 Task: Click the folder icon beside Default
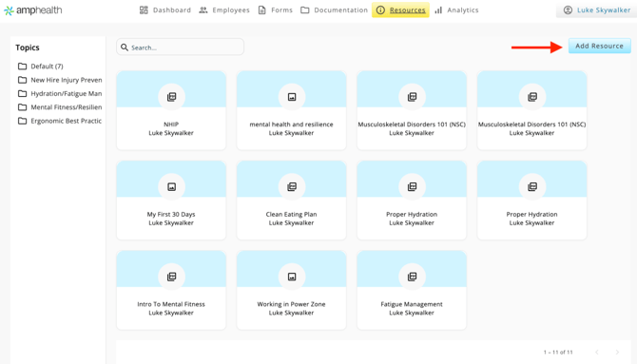click(23, 67)
